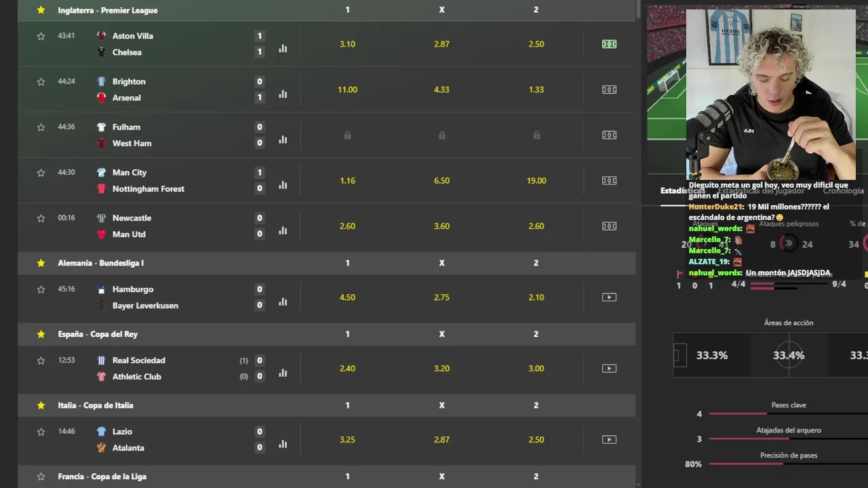Open the Cronología tab
This screenshot has width=868, height=488.
(844, 191)
